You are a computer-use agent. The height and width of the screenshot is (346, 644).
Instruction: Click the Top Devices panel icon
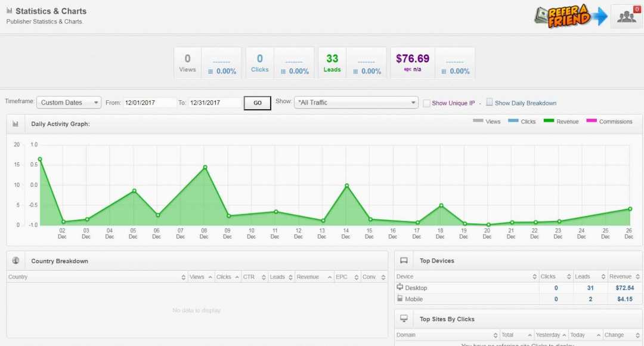404,261
